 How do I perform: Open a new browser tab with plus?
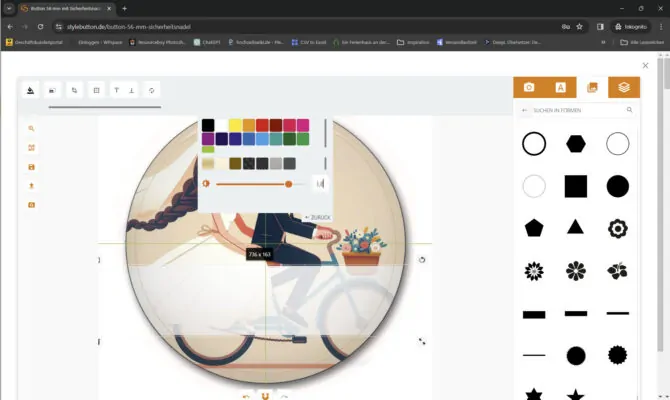coord(124,9)
